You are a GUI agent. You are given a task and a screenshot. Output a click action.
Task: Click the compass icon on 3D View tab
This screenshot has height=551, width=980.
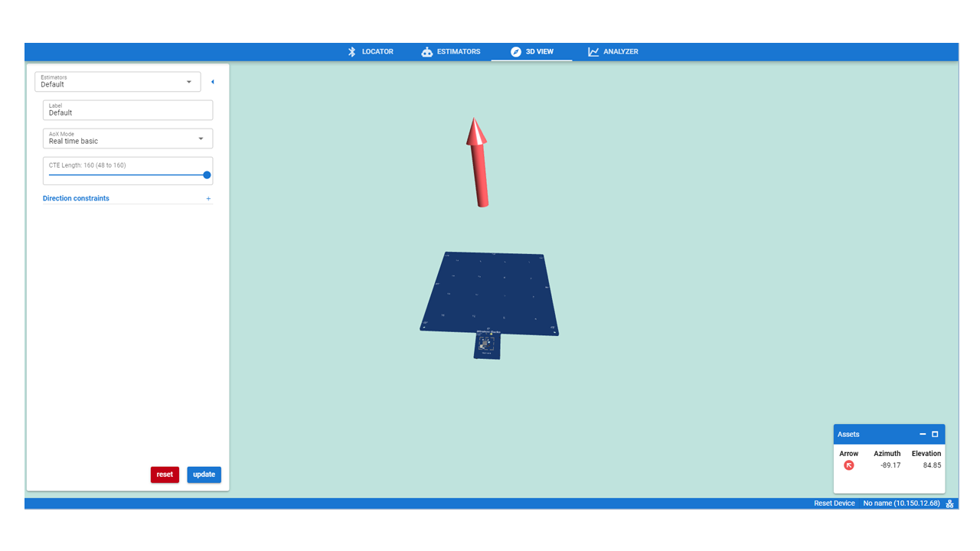515,51
